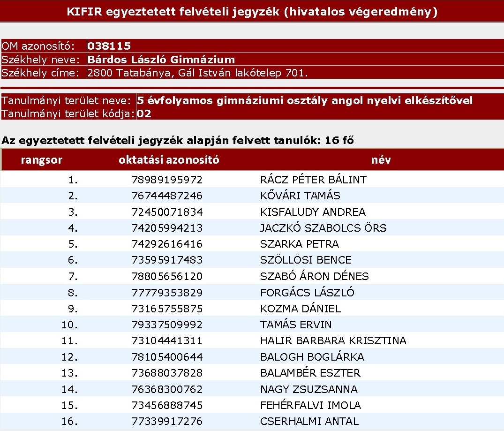
Task: Select the name FORGÁCS LÁSZLÓ
Action: 307,293
